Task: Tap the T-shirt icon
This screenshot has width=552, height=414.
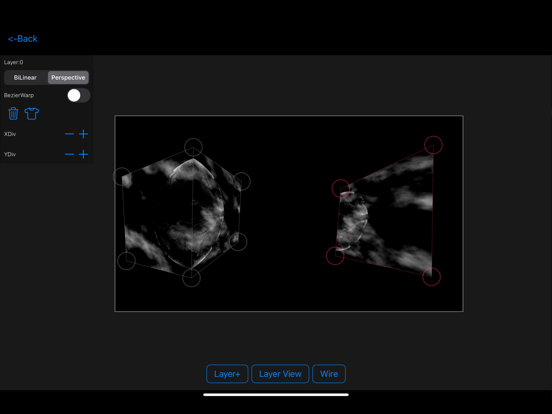Action: [x=32, y=113]
